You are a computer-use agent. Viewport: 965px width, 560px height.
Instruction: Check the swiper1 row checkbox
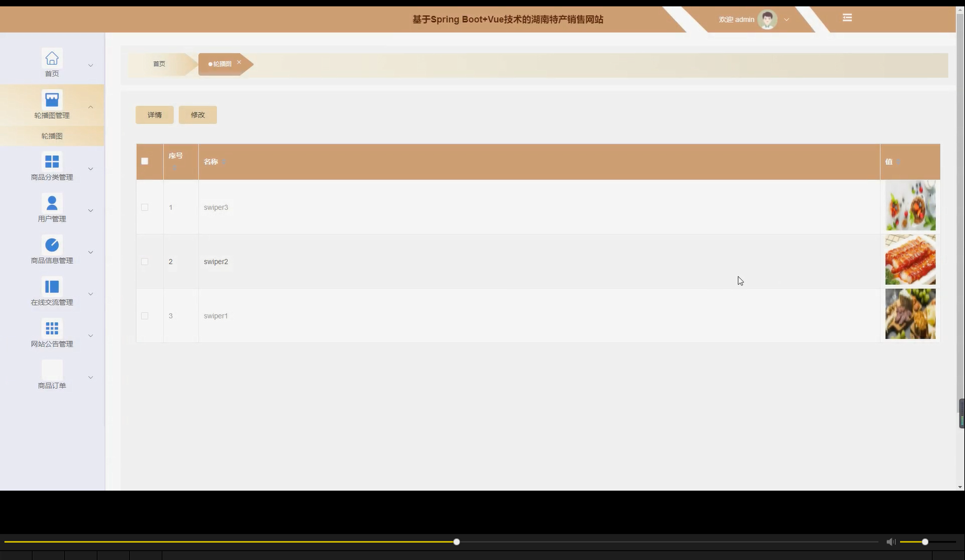point(144,316)
